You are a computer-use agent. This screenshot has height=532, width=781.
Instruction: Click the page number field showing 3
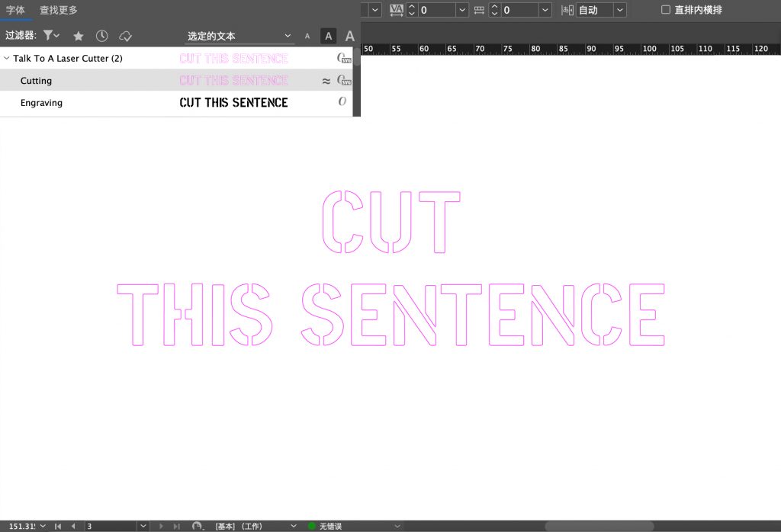(x=111, y=526)
